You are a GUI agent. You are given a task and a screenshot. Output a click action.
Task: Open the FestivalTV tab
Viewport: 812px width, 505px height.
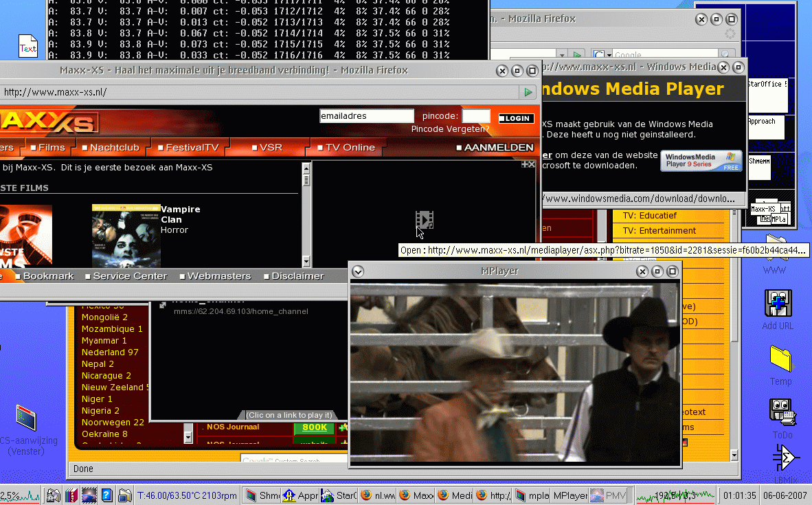[x=188, y=148]
